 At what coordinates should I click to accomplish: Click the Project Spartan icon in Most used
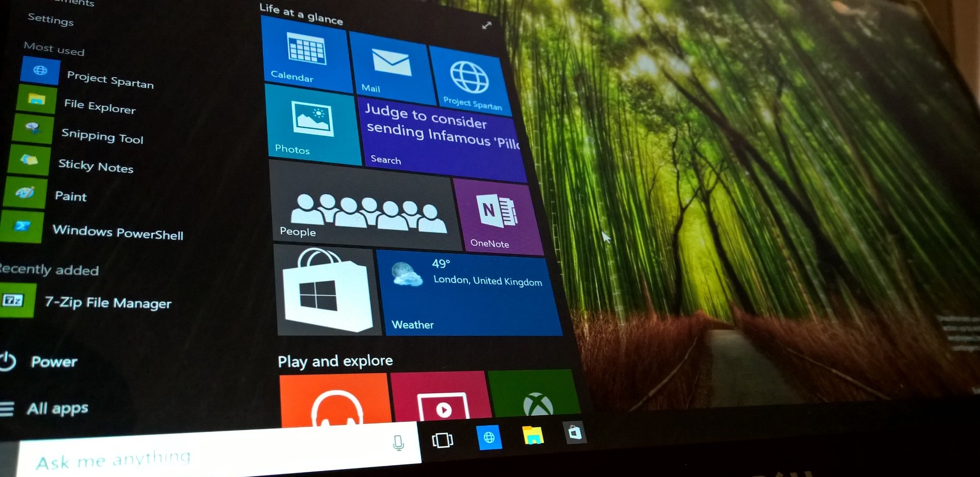[40, 70]
